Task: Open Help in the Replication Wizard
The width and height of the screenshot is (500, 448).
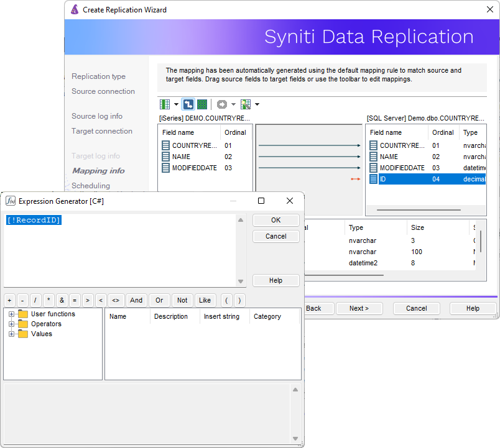Action: tap(473, 308)
